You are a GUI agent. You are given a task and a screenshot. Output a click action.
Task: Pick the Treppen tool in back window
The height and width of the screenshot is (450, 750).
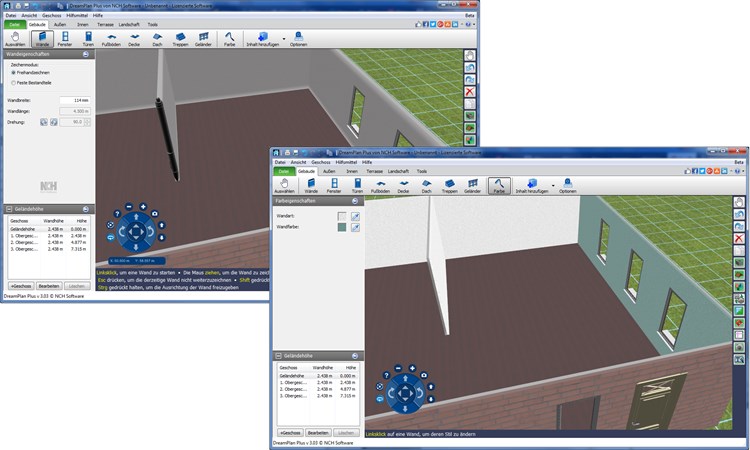pyautogui.click(x=180, y=39)
